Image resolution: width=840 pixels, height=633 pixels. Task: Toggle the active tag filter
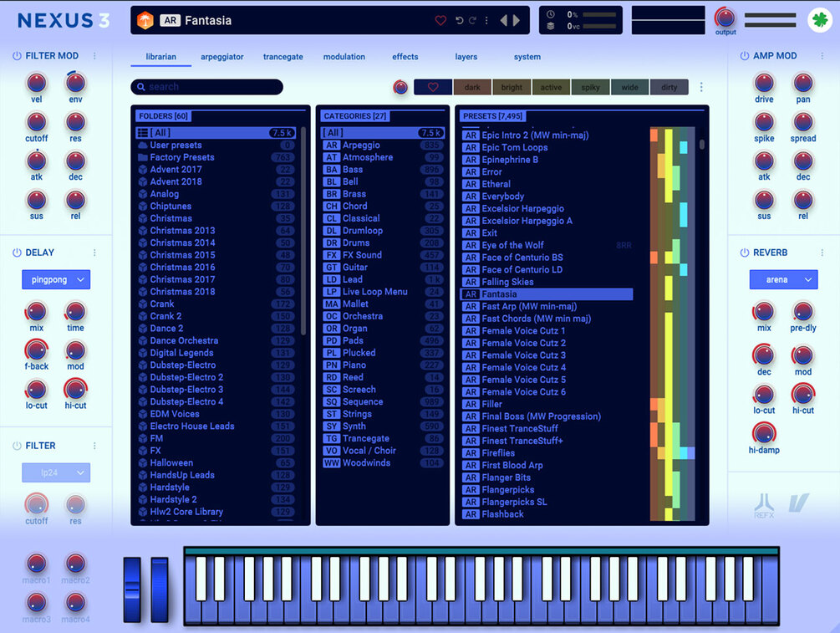[551, 87]
